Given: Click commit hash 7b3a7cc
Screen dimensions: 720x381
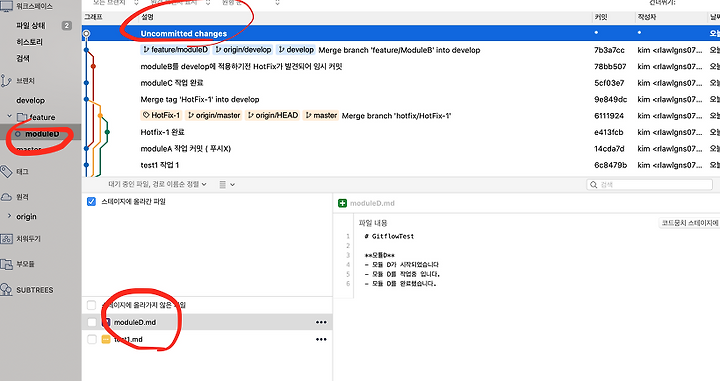Looking at the screenshot, I should click(x=609, y=50).
